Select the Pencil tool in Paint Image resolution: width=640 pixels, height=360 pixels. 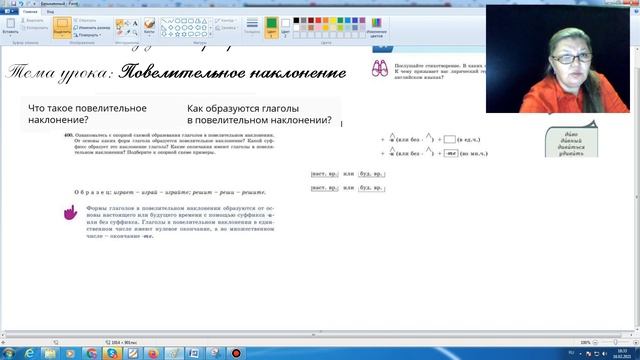tap(119, 23)
